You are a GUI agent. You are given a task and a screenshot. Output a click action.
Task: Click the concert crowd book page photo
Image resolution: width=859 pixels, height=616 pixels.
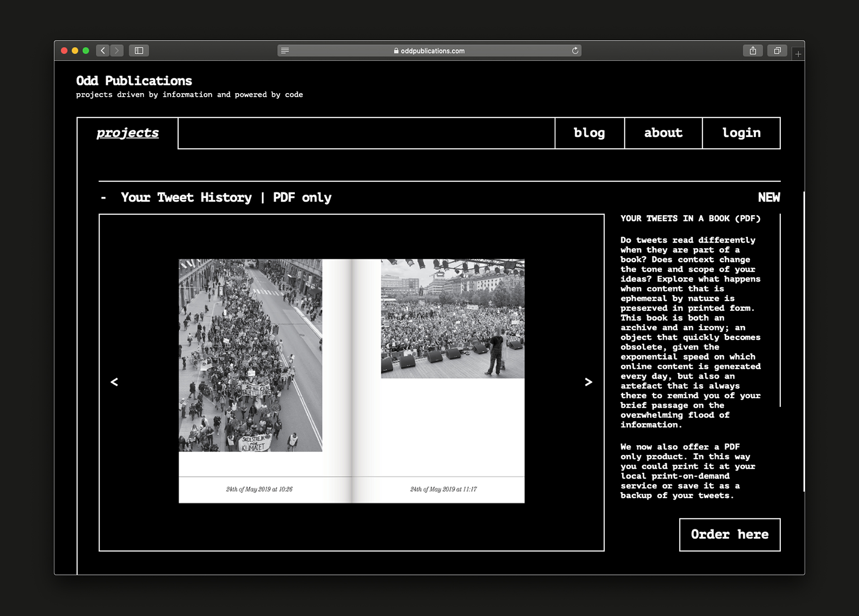click(453, 319)
